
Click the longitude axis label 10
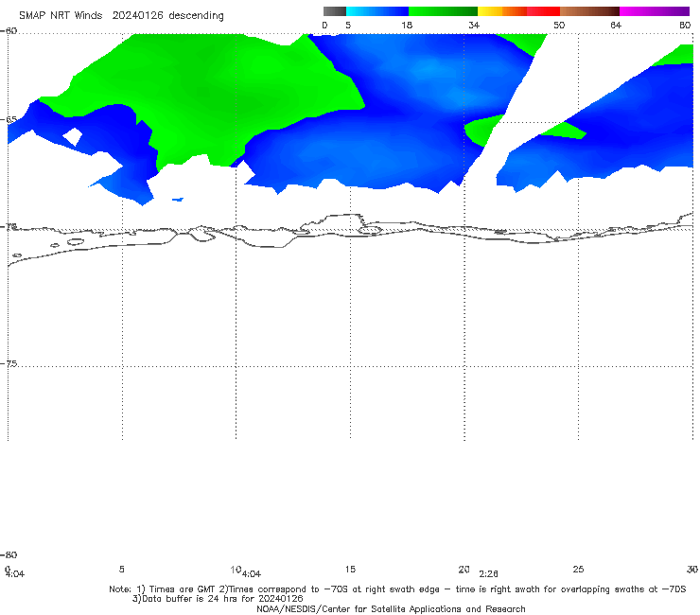[x=236, y=570]
